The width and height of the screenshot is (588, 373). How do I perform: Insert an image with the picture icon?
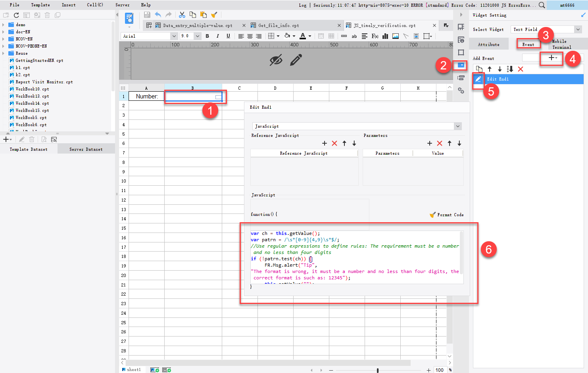coord(395,36)
